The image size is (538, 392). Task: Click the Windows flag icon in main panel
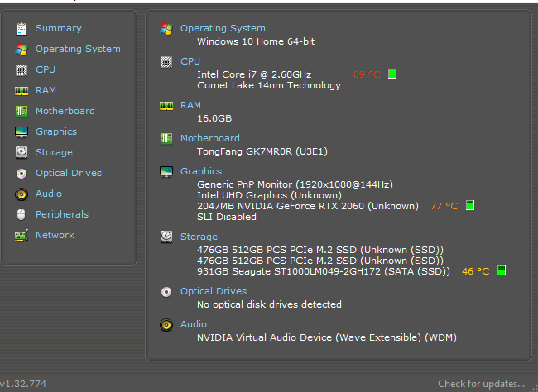pyautogui.click(x=166, y=29)
